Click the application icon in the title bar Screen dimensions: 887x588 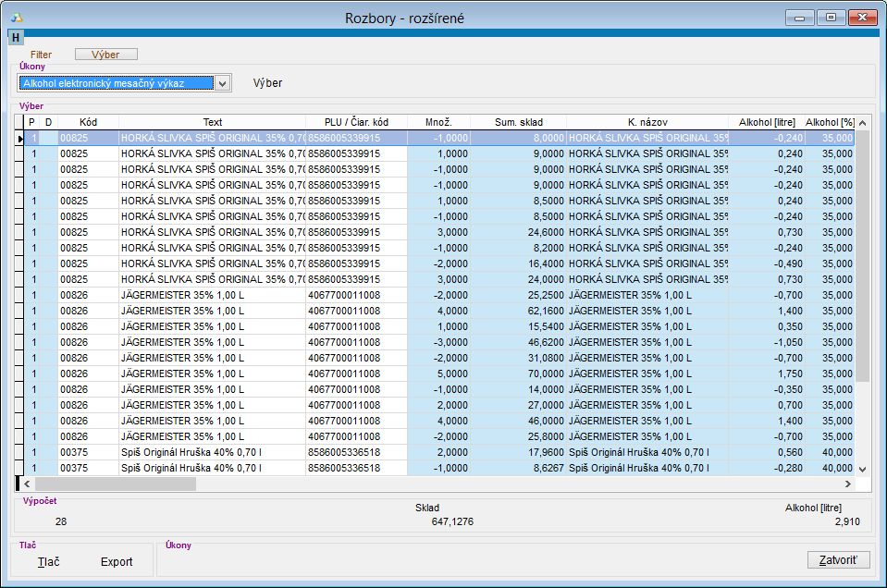pos(17,18)
